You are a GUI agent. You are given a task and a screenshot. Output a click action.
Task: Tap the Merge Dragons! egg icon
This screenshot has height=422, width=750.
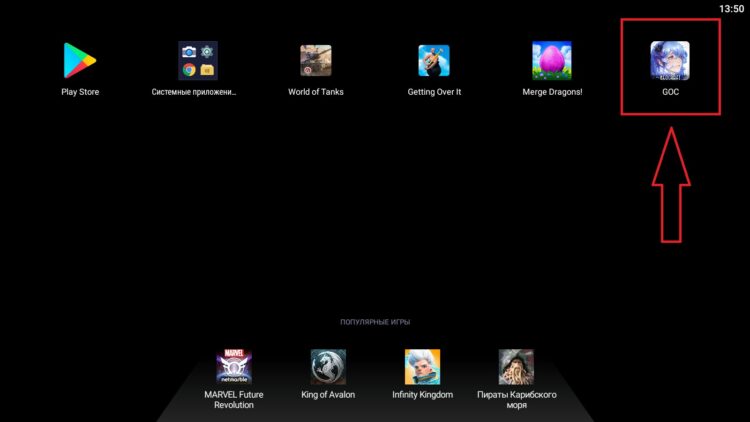coord(552,60)
